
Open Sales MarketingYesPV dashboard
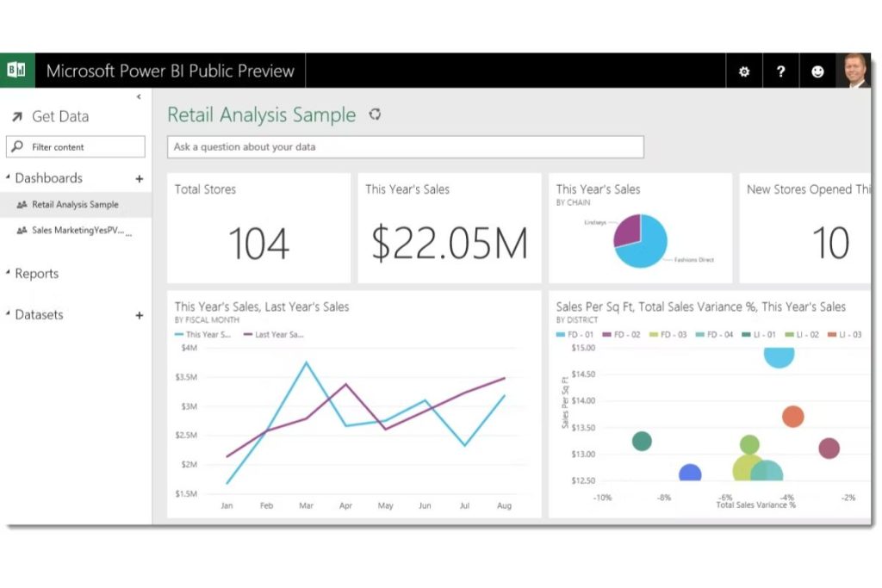(x=76, y=230)
